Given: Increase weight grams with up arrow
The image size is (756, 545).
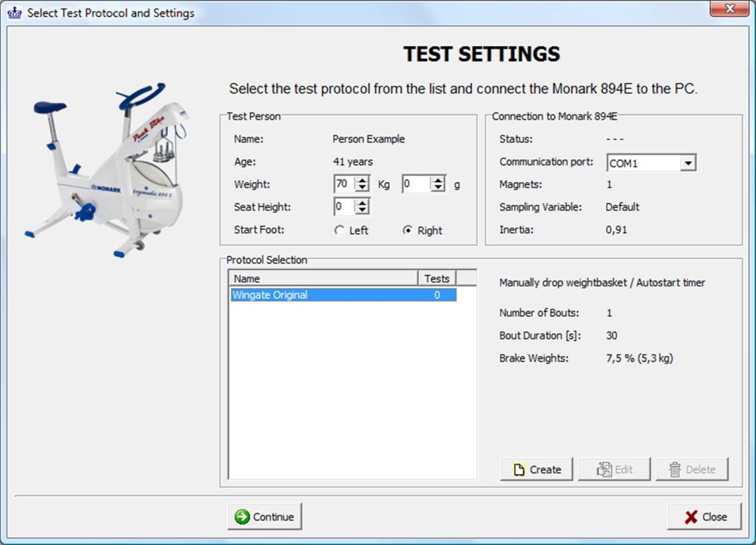Looking at the screenshot, I should 438,181.
